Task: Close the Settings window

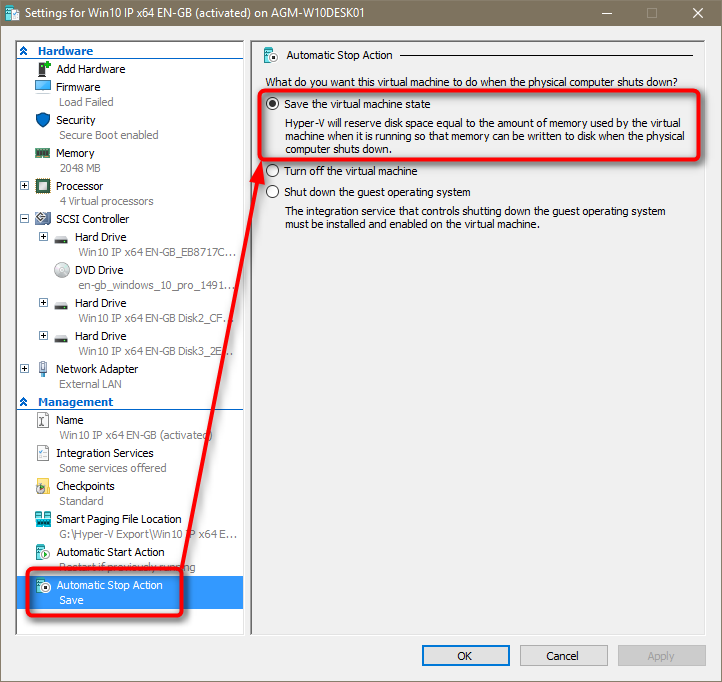Action: pos(698,13)
